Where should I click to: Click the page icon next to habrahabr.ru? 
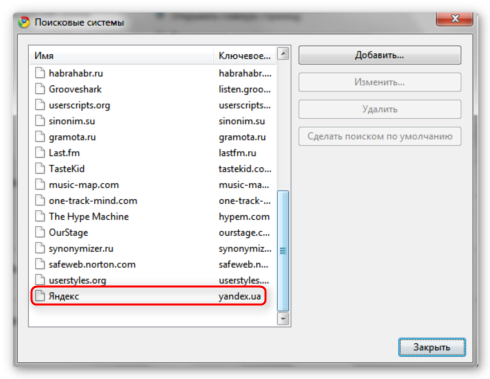(40, 73)
